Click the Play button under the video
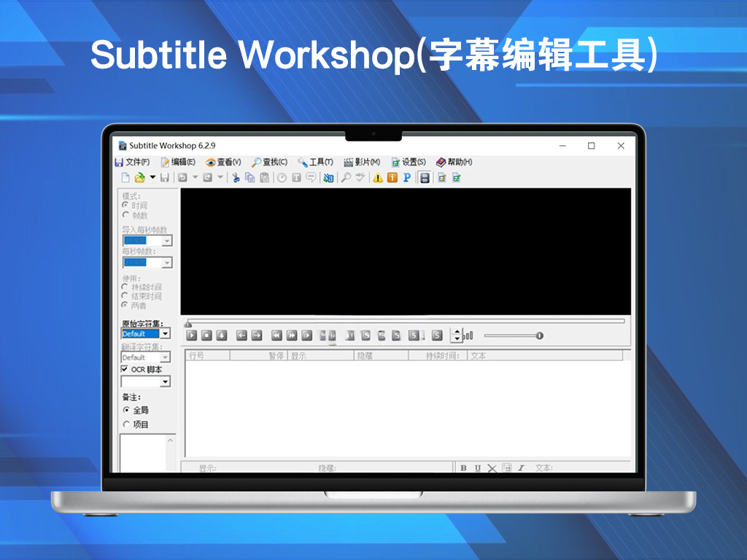Screen dimensions: 747x560 pyautogui.click(x=192, y=335)
